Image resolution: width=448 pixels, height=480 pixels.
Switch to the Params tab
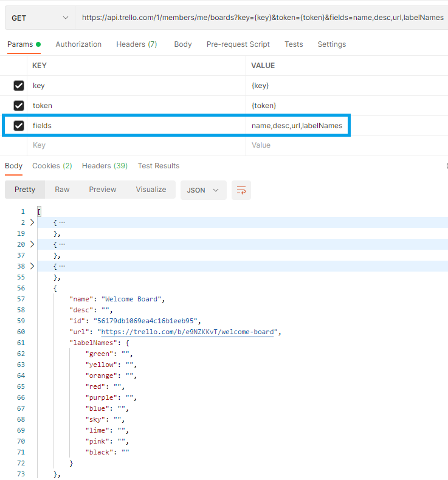tap(24, 44)
